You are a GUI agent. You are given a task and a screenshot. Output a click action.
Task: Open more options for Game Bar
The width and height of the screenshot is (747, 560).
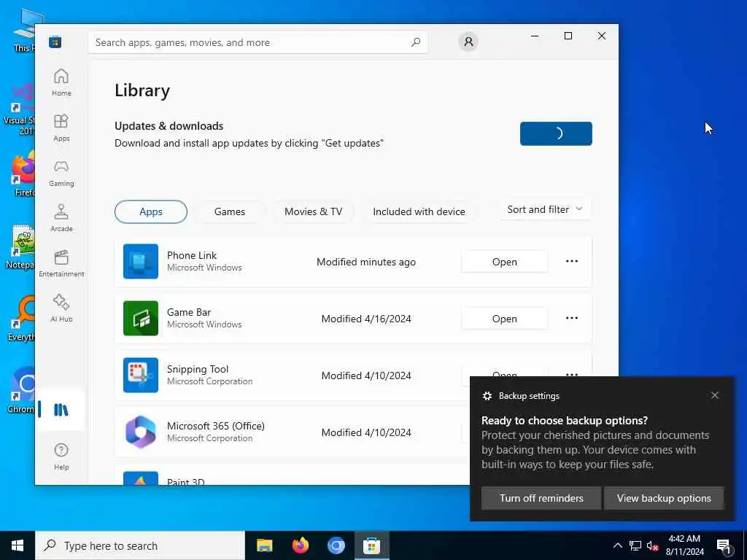572,318
